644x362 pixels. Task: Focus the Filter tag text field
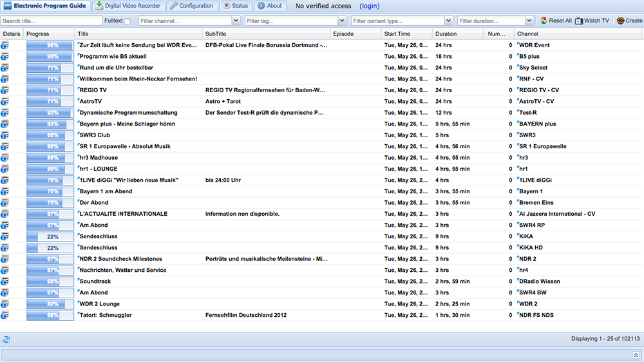(292, 21)
